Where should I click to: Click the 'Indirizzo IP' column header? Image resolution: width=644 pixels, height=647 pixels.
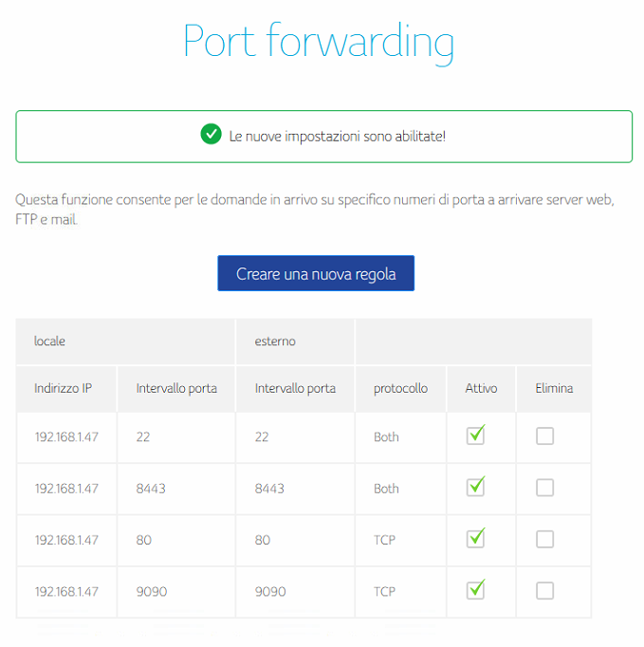pos(63,388)
